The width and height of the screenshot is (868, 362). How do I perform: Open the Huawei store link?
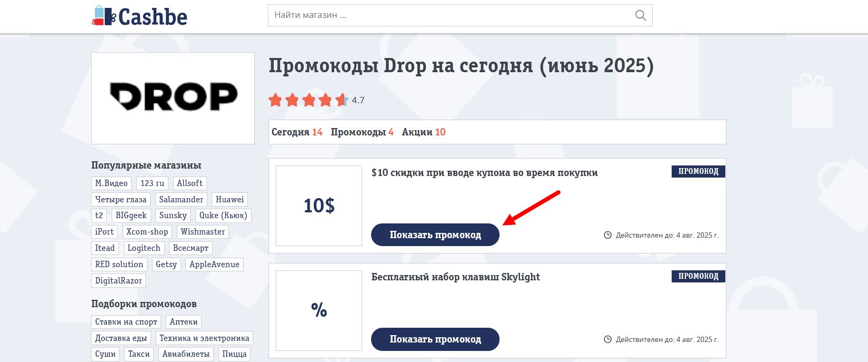230,200
